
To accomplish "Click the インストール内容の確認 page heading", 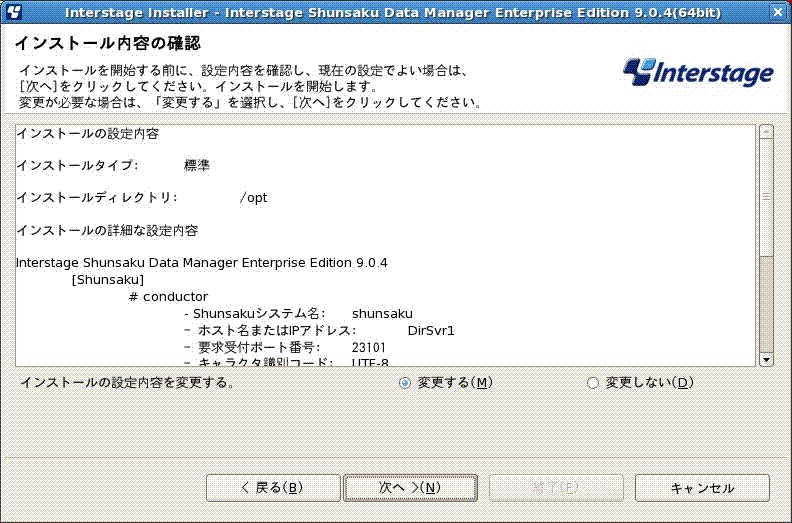I will (108, 43).
